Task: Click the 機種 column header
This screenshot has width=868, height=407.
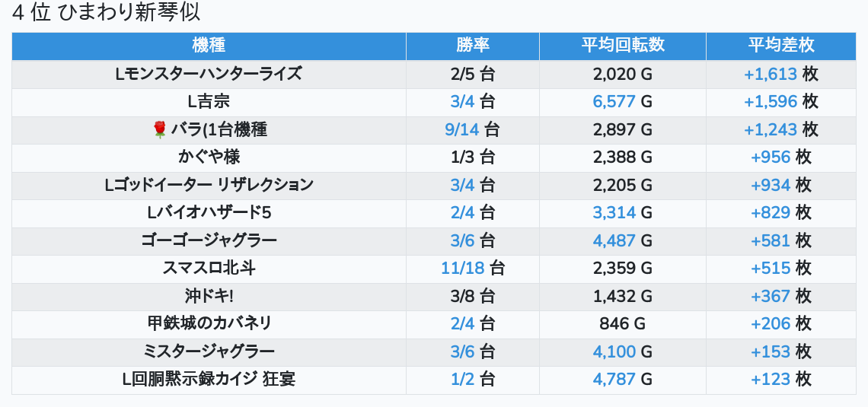Action: (x=209, y=45)
